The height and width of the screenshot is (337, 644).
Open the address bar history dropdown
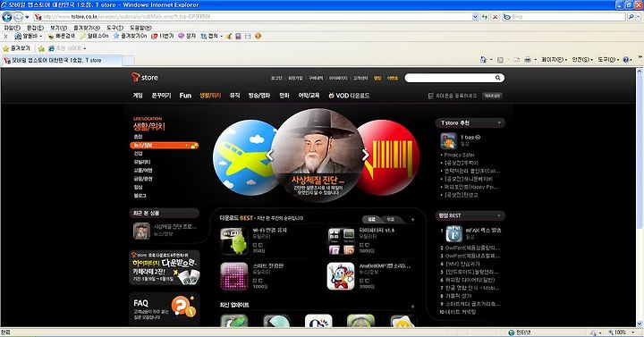tap(475, 17)
